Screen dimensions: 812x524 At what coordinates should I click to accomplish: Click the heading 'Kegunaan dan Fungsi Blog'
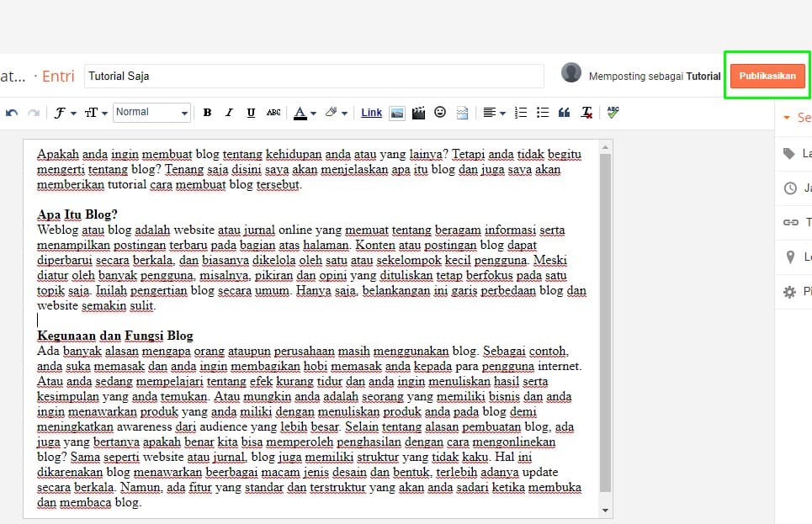[115, 336]
